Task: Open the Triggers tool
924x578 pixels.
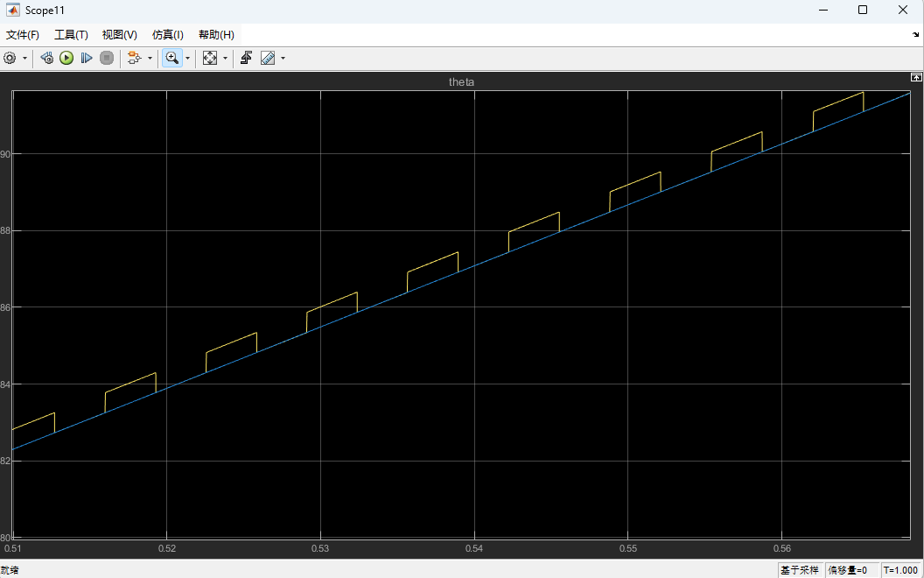Action: pyautogui.click(x=247, y=58)
